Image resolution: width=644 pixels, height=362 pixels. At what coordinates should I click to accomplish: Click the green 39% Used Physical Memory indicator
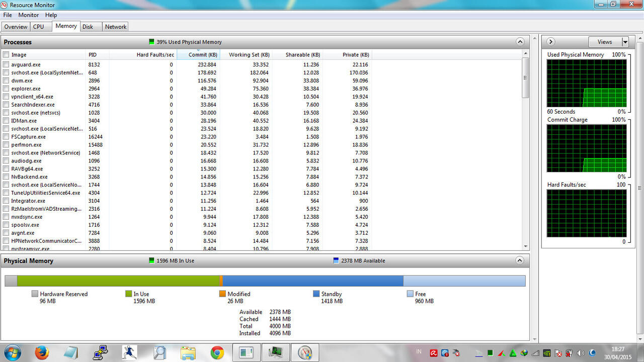click(x=151, y=42)
